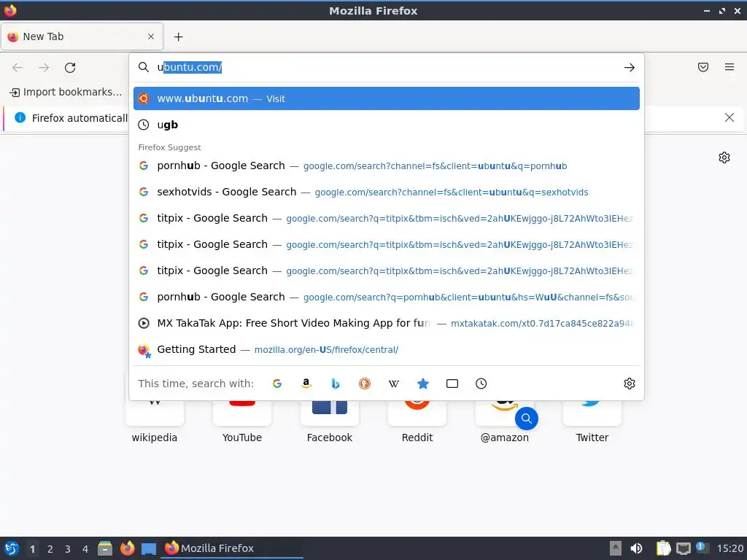The width and height of the screenshot is (747, 560).
Task: Click the blue info icon in the notification bar
Action: (x=20, y=117)
